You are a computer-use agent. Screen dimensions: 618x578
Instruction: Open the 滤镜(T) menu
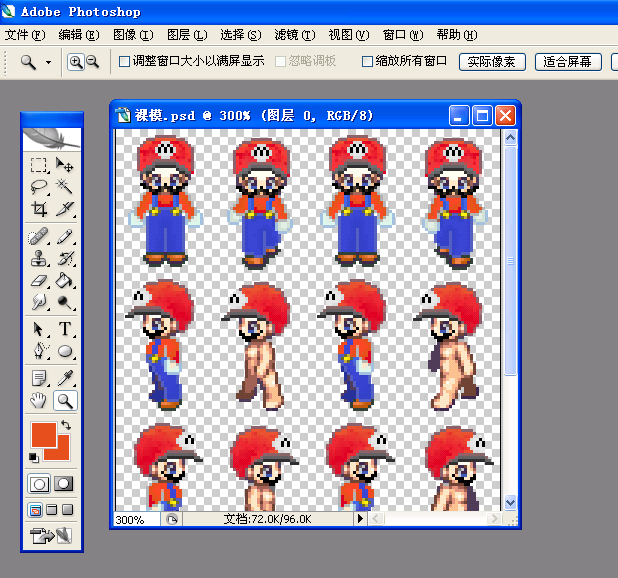click(x=295, y=35)
